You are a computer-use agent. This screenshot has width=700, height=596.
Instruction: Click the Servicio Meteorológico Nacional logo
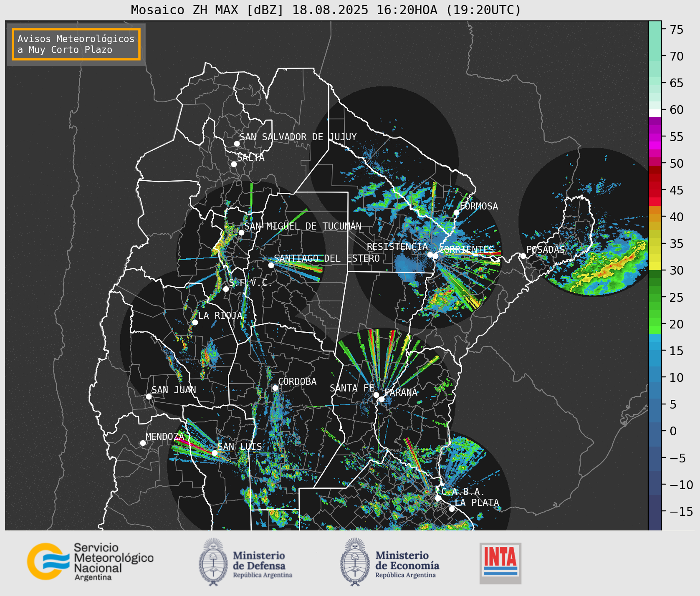point(91,561)
